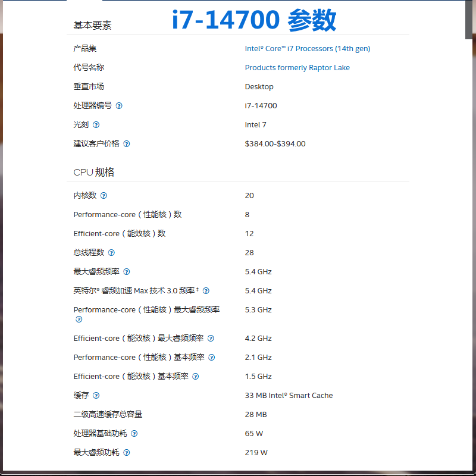Select the 5.3 GHz value

pyautogui.click(x=258, y=310)
